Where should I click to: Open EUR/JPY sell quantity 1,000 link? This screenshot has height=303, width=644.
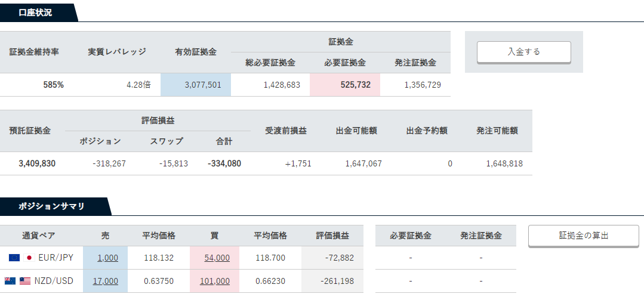107,258
